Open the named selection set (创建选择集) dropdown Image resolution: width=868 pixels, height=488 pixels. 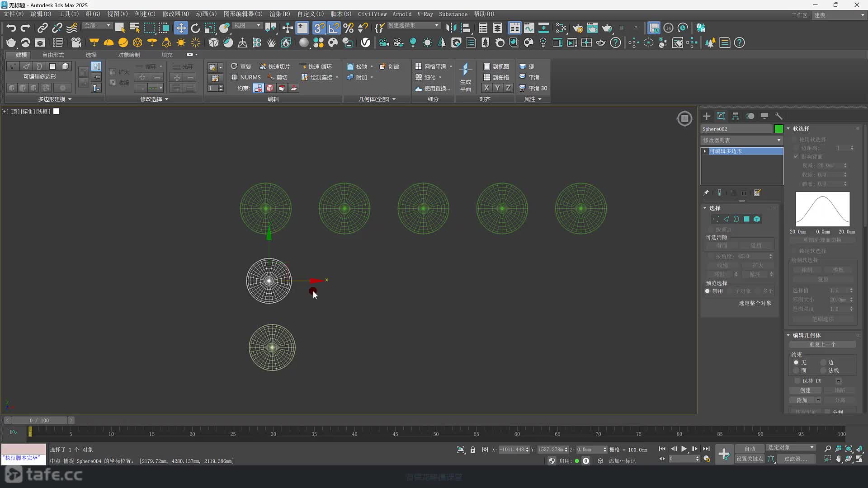[x=413, y=25]
